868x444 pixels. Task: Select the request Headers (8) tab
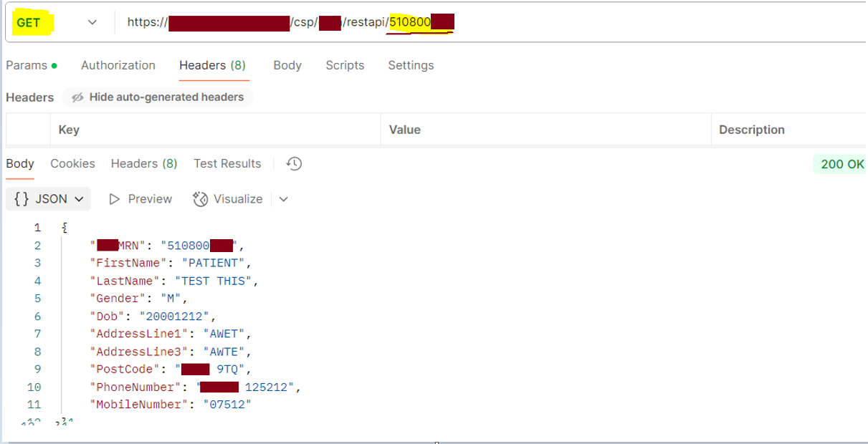[212, 65]
